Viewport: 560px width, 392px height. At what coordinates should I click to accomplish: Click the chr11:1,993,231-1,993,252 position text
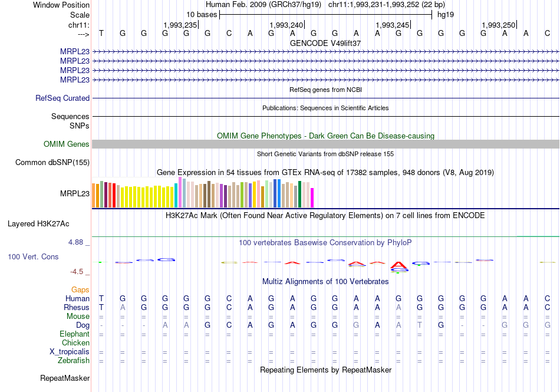click(387, 5)
